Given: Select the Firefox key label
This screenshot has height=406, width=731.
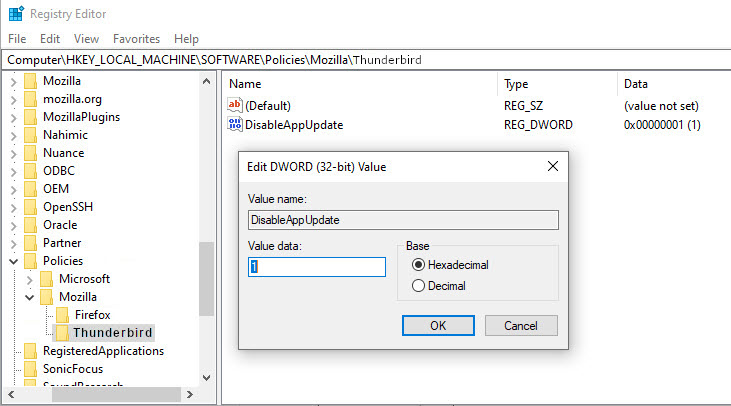Looking at the screenshot, I should pyautogui.click(x=93, y=315).
